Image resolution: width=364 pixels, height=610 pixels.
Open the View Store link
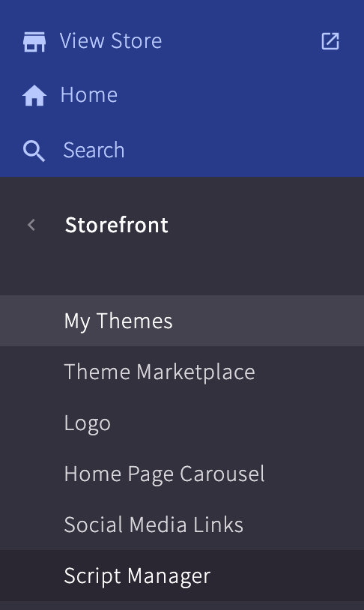(110, 41)
